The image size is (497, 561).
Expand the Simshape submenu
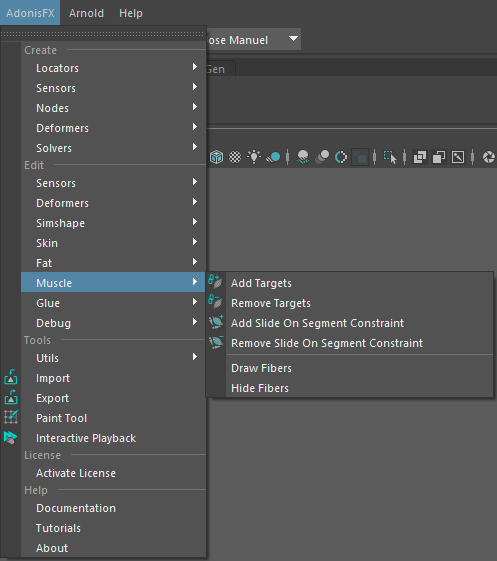pyautogui.click(x=113, y=223)
